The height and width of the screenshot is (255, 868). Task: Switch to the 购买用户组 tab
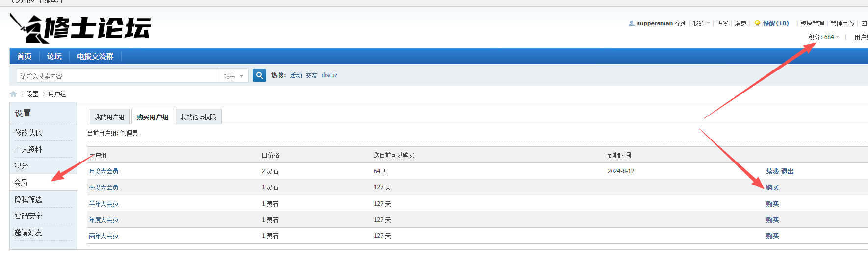tap(153, 117)
